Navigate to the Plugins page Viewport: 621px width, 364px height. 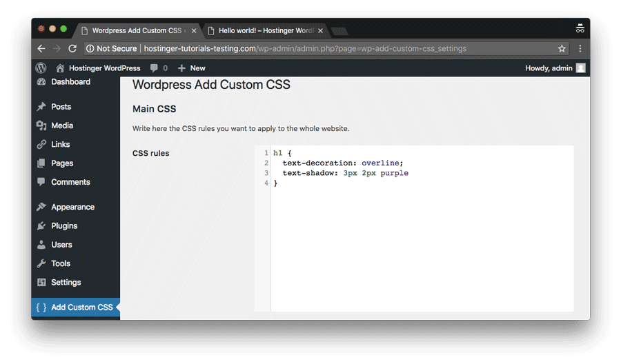click(64, 225)
